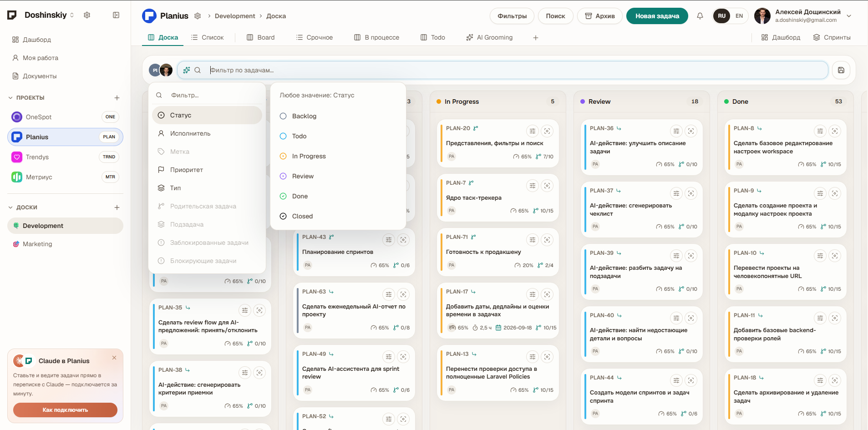Open focus icon on PLAN-71 card
Screen dimensions: 868x430
point(547,240)
